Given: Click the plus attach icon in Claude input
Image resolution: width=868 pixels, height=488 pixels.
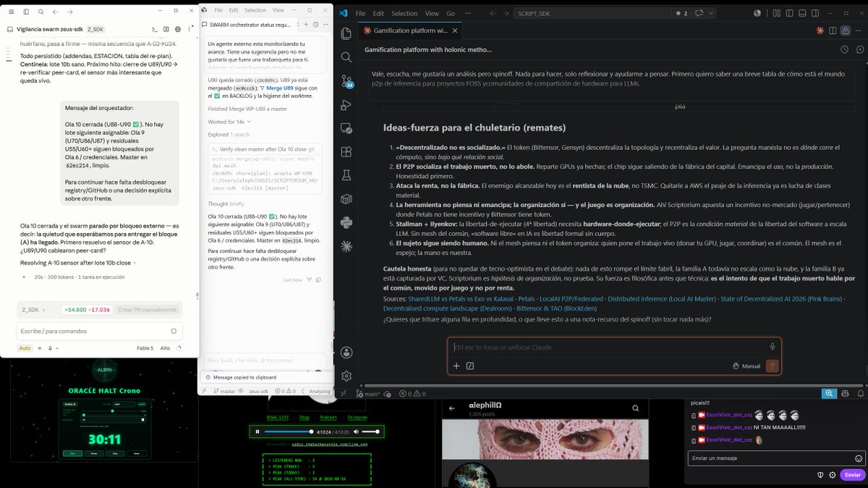Looking at the screenshot, I should point(456,366).
